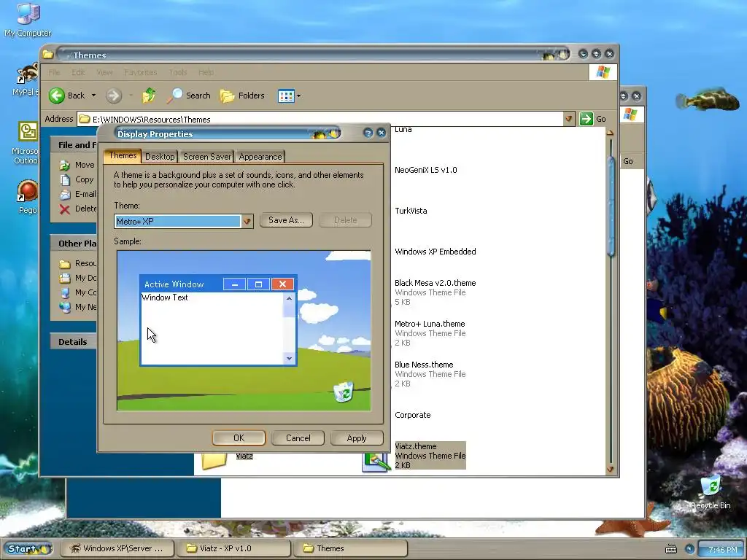The width and height of the screenshot is (747, 560).
Task: Click the Move task icon
Action: (x=65, y=166)
